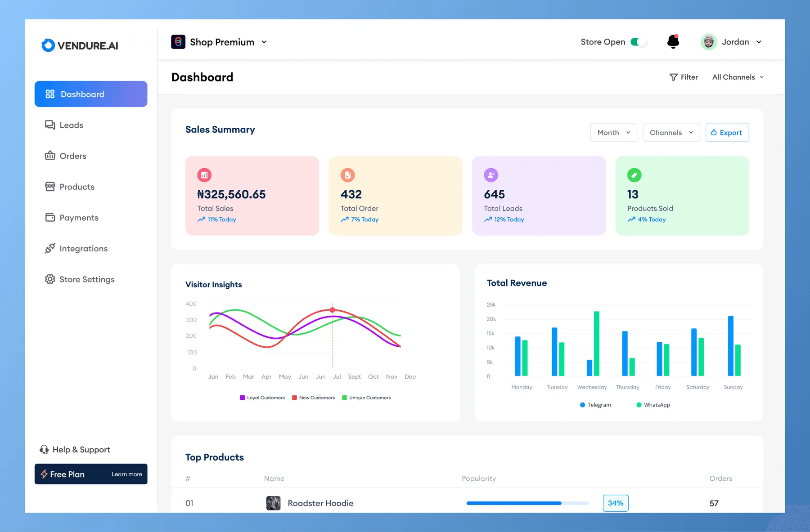This screenshot has width=810, height=532.
Task: Click the 432 Total Order value
Action: point(351,194)
